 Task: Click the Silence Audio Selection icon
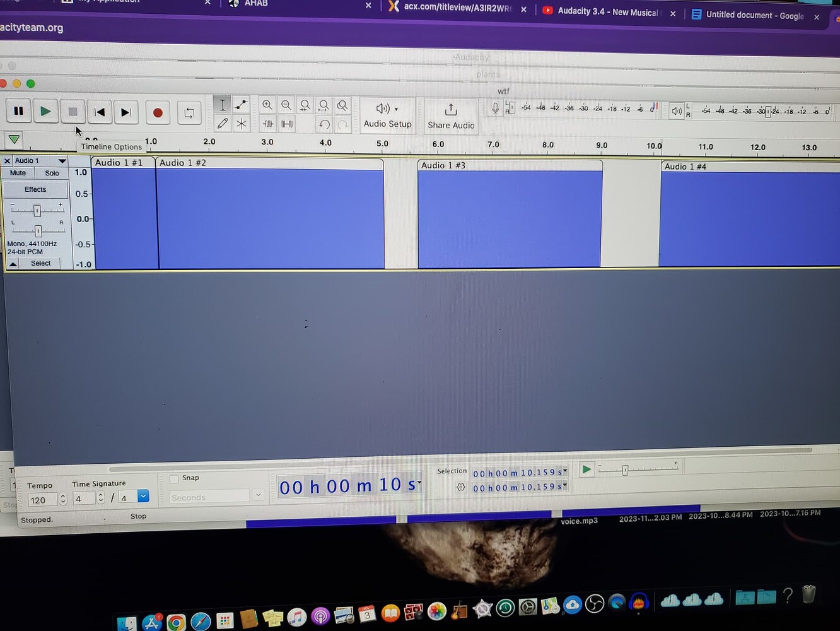click(x=286, y=124)
